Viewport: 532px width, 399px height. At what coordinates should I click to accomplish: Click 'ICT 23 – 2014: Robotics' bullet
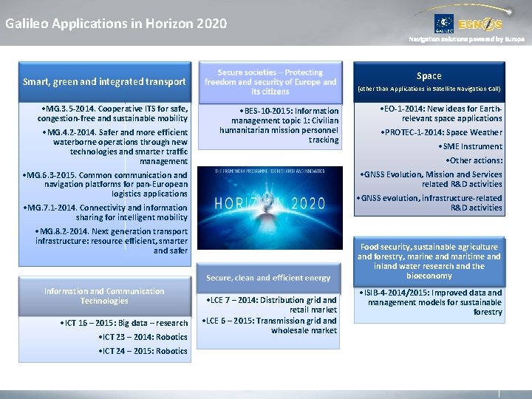click(x=143, y=337)
